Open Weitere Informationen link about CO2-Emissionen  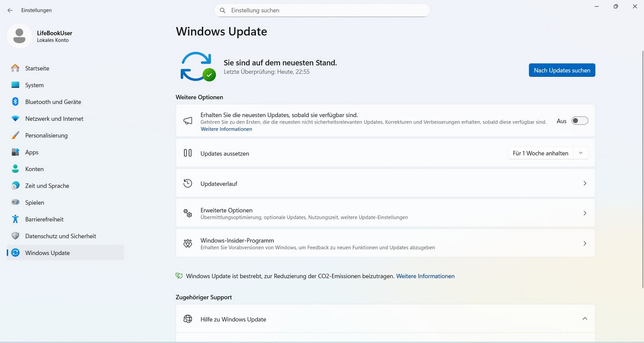coord(425,276)
